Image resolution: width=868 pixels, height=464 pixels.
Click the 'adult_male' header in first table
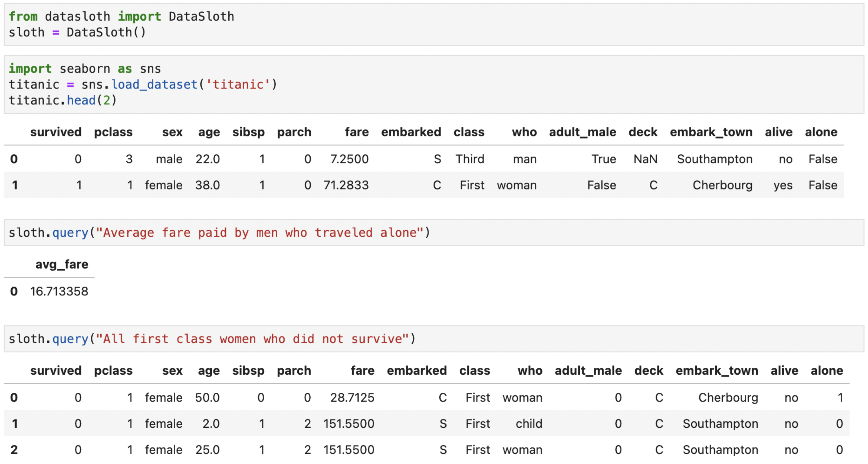[x=582, y=132]
